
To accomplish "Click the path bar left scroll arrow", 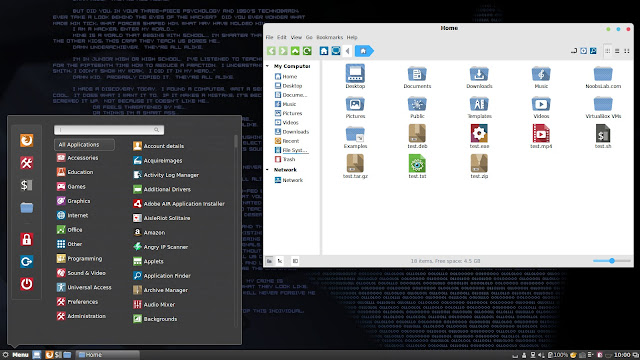I will [x=347, y=51].
